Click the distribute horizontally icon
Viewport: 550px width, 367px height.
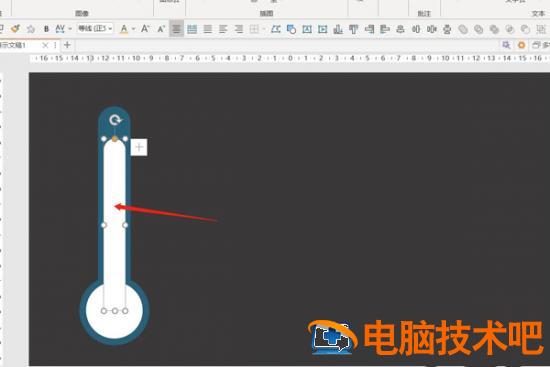point(416,29)
